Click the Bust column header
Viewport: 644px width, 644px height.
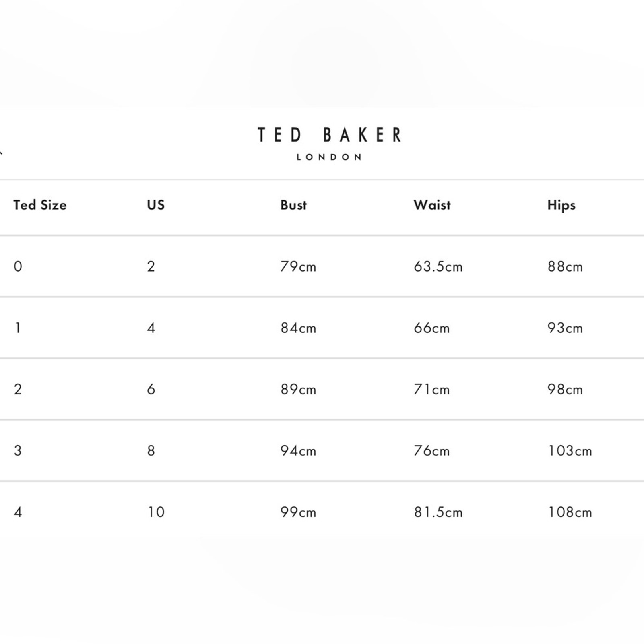coord(293,205)
